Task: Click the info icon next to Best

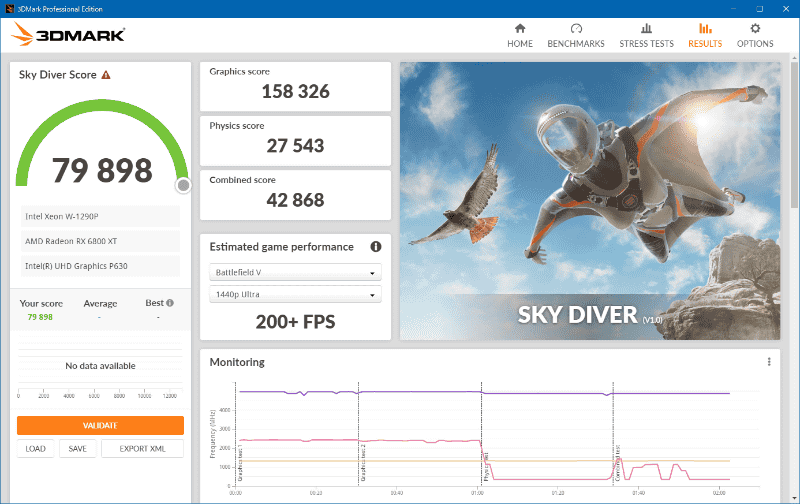Action: (x=170, y=303)
